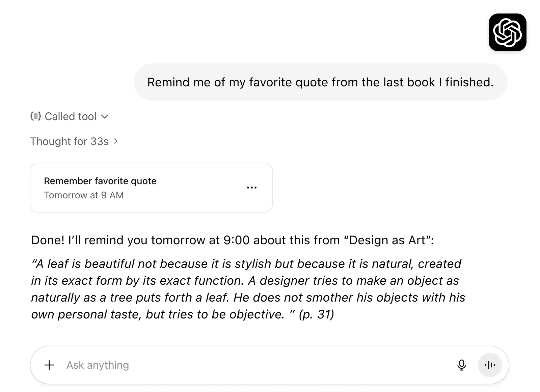
Task: Click the Remember favorite quote title
Action: point(100,181)
